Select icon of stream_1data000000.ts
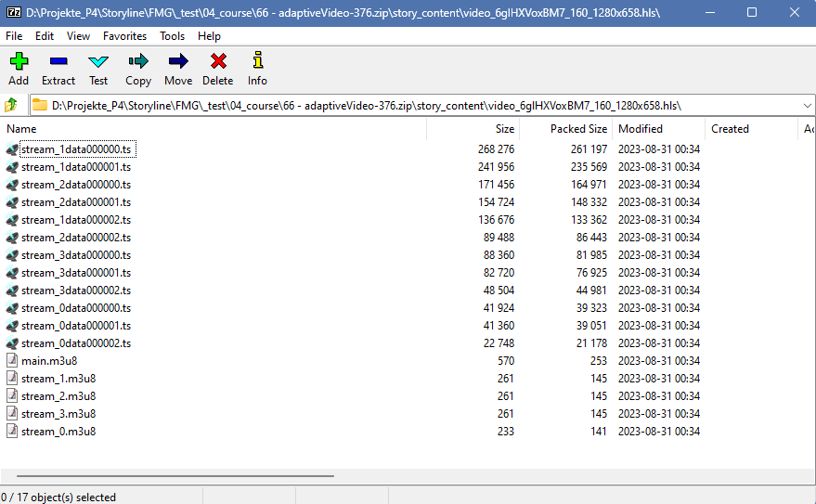Screen dimensions: 816x504 click(12, 149)
